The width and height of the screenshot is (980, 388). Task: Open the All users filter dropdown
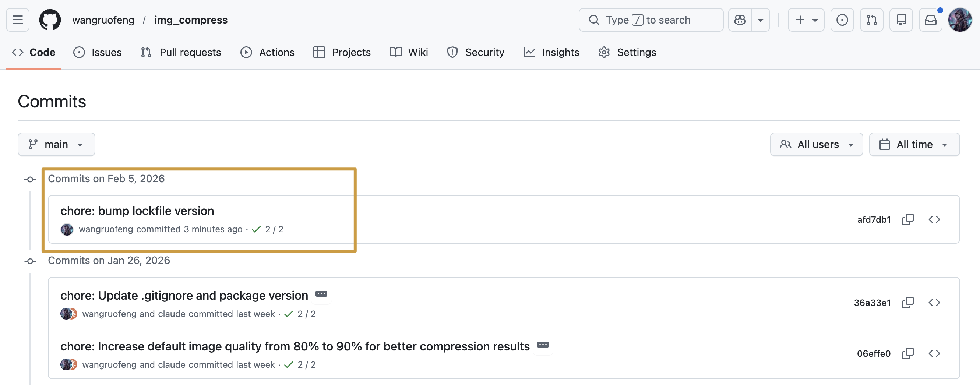(x=816, y=145)
